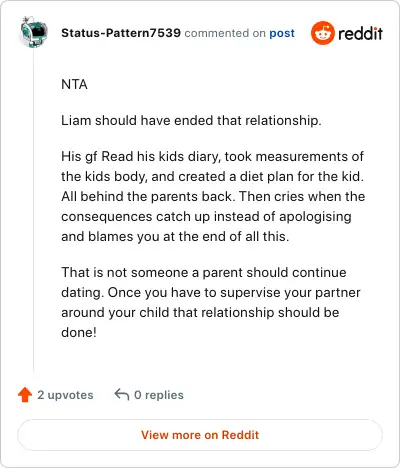Open the "0 replies" label

tap(159, 395)
